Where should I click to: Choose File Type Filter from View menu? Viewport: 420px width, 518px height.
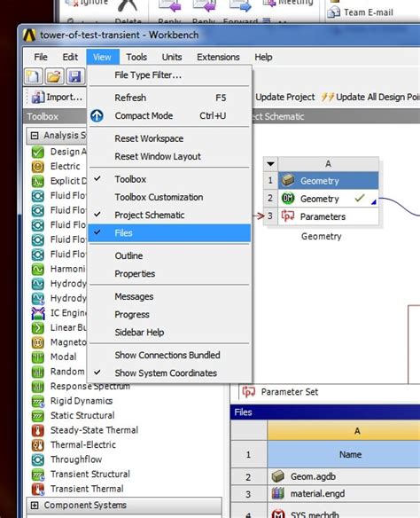coord(169,75)
